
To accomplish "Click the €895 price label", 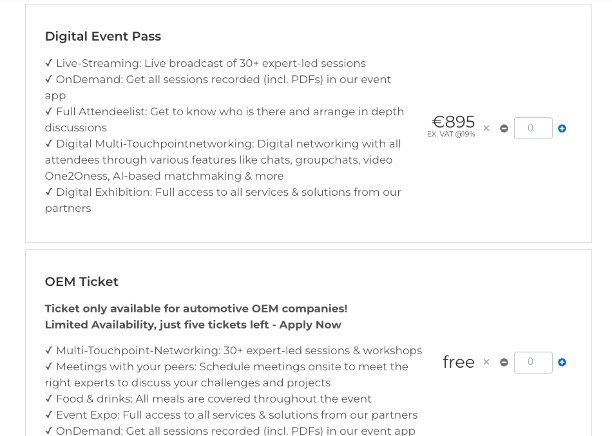I will 453,122.
